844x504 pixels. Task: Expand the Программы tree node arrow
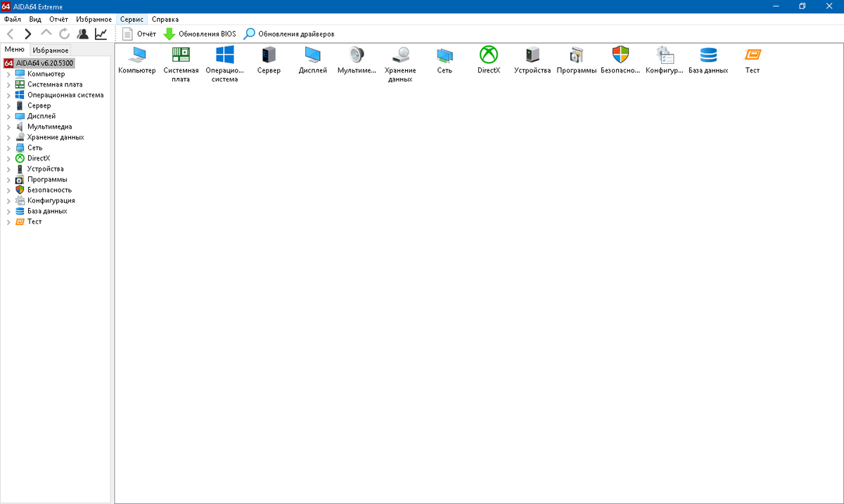click(8, 179)
